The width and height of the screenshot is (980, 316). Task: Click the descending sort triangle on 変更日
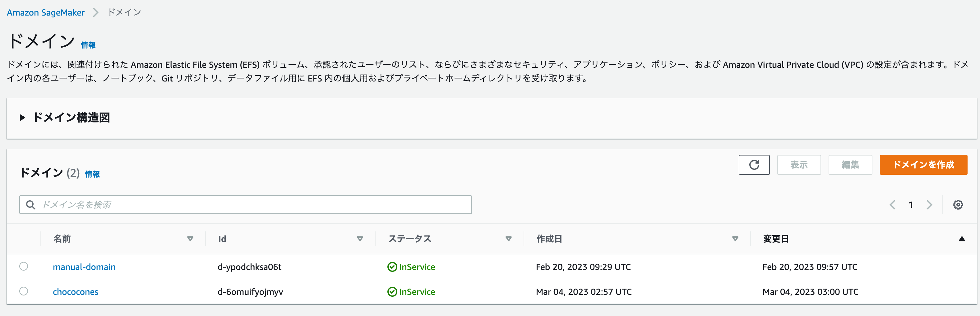(962, 239)
